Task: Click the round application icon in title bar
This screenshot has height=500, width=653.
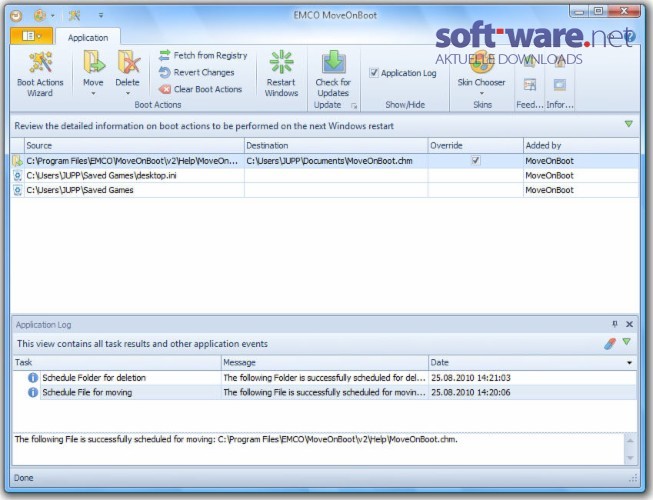Action: 15,16
